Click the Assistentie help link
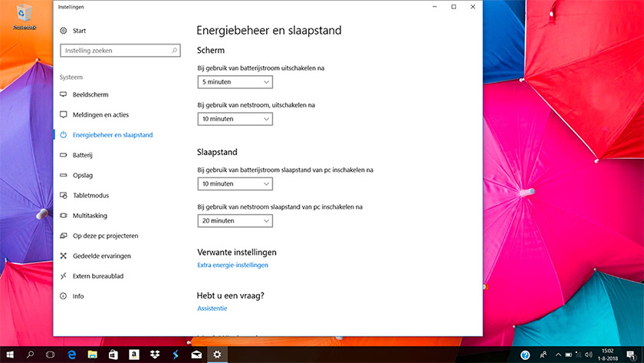This screenshot has height=363, width=644. click(x=212, y=309)
